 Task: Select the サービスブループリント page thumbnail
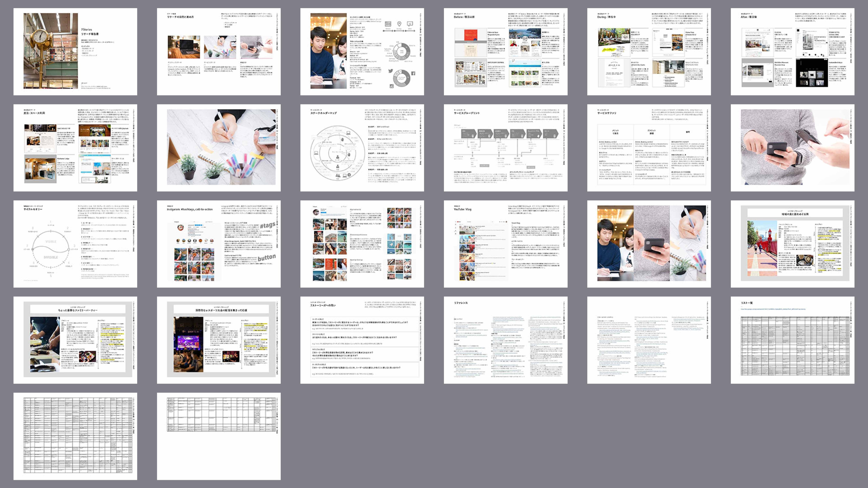[505, 148]
